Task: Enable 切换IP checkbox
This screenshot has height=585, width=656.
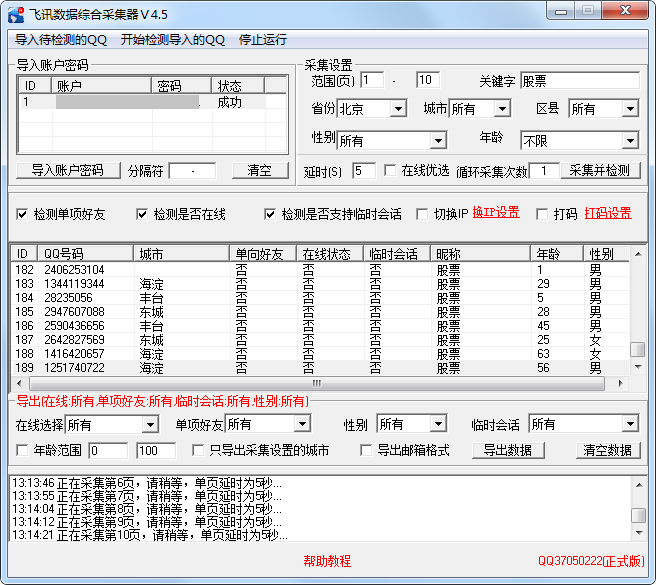Action: (422, 214)
